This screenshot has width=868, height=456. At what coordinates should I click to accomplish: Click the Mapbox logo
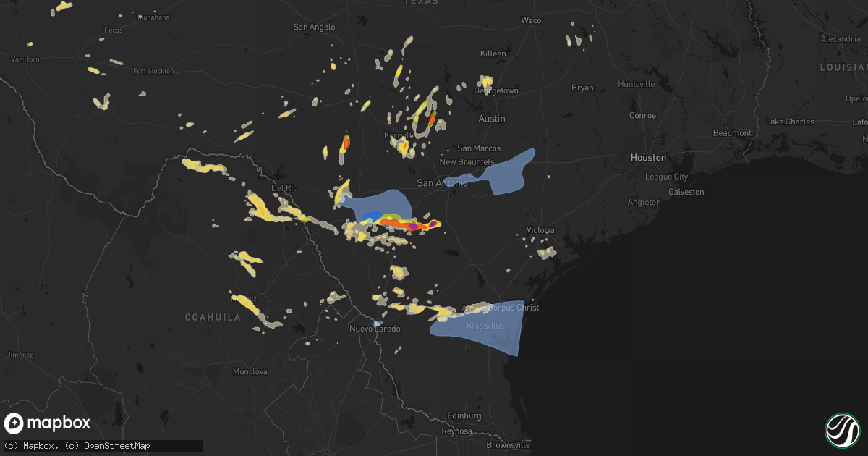pos(47,423)
